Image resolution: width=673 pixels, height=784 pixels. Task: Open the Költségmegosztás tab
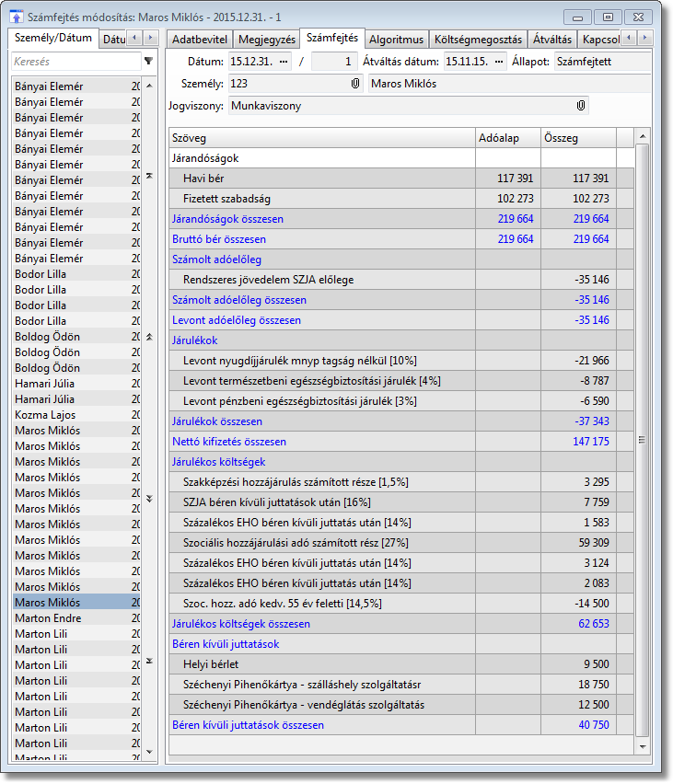click(x=478, y=40)
